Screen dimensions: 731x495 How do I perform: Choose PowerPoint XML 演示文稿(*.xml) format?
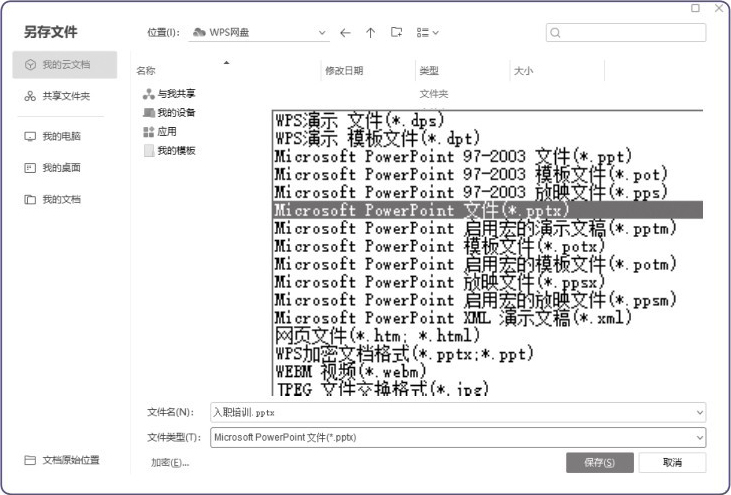tap(488, 317)
